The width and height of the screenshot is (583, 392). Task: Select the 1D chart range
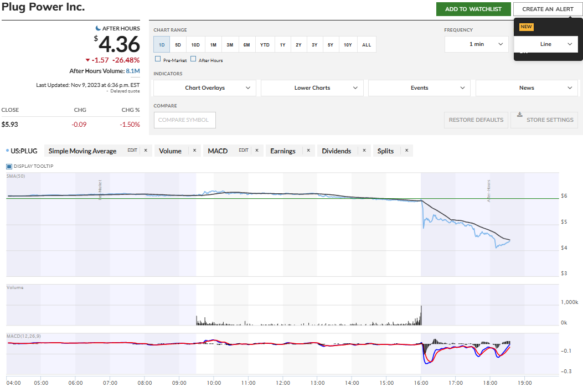coord(162,45)
